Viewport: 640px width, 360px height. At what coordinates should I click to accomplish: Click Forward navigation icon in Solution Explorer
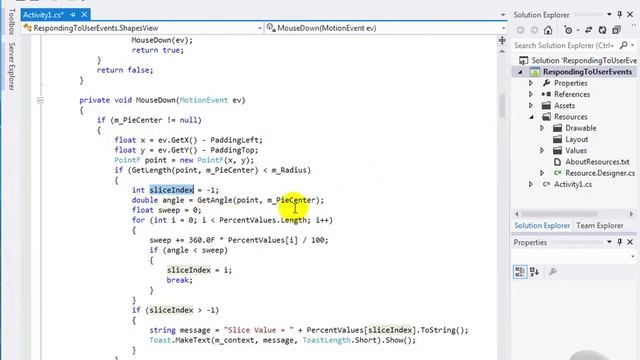point(534,30)
